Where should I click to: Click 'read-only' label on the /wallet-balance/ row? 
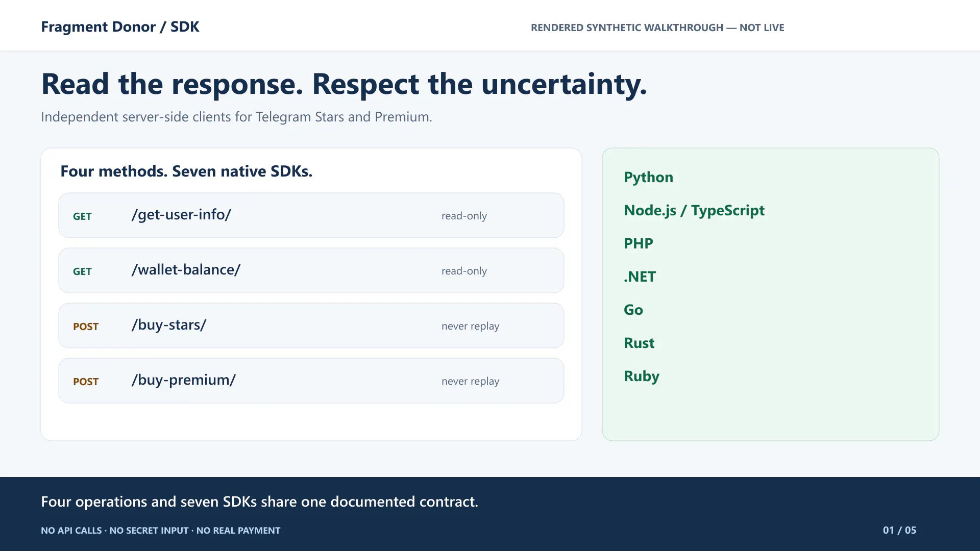pos(464,271)
